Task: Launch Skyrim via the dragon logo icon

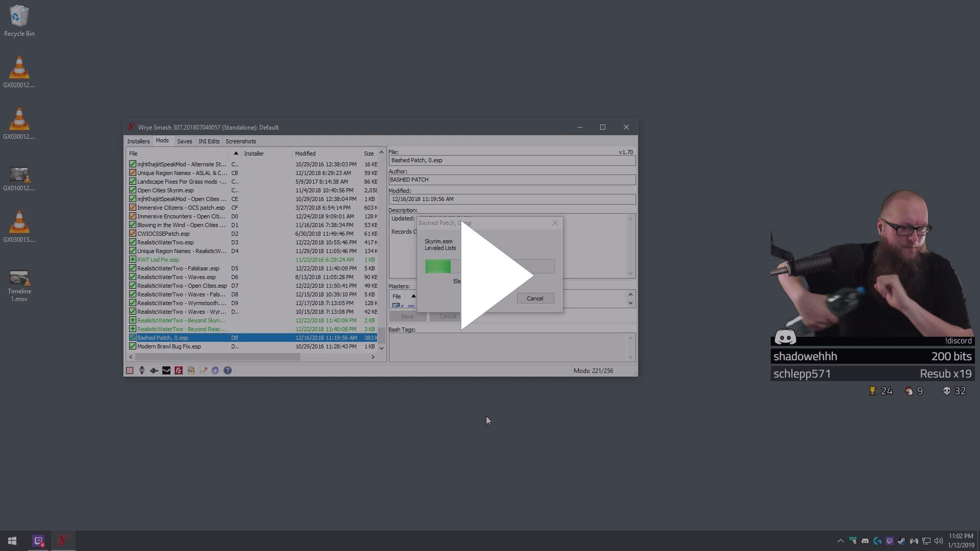Action: (x=142, y=370)
